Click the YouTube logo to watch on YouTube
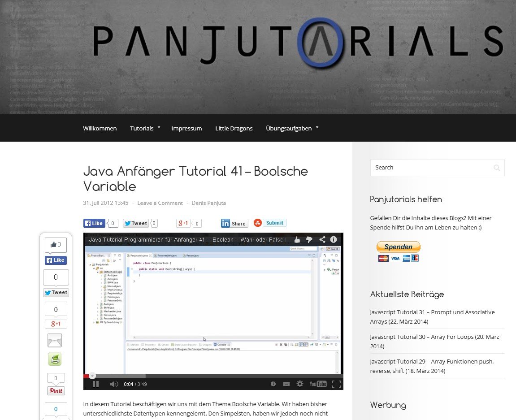The width and height of the screenshot is (516, 420). click(x=318, y=384)
